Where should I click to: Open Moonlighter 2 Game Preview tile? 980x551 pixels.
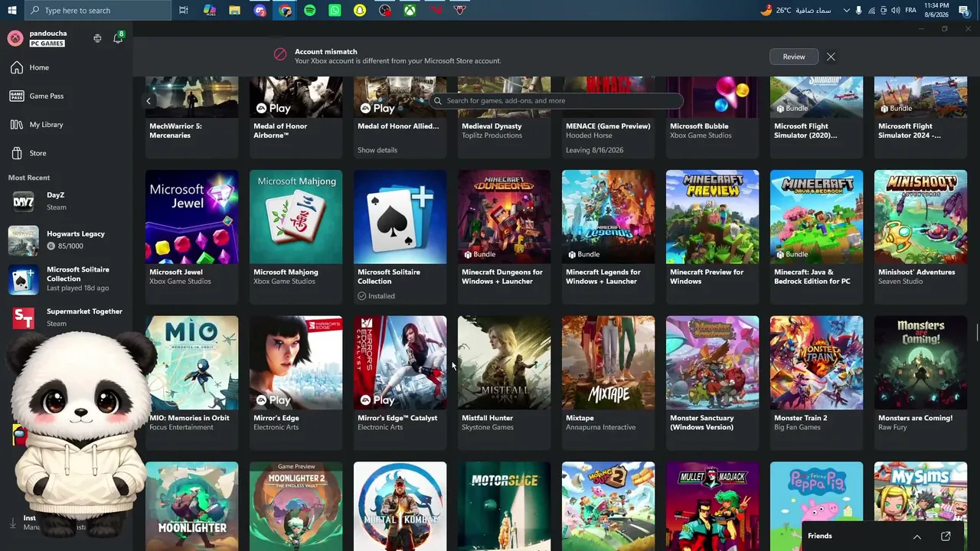(296, 506)
